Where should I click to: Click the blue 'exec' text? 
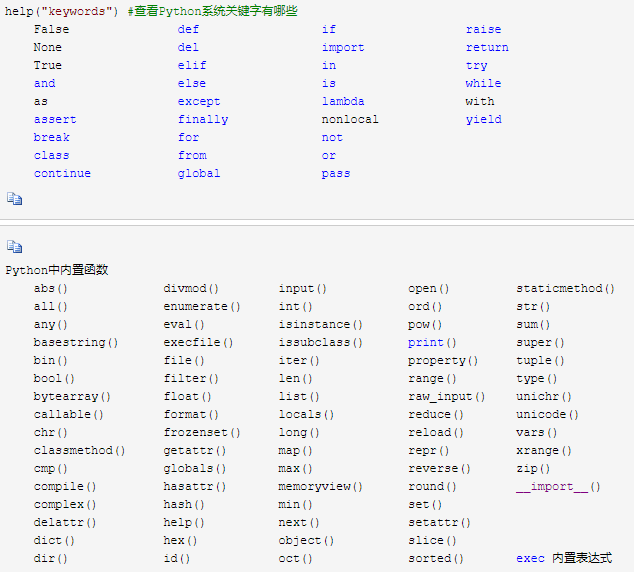[530, 558]
